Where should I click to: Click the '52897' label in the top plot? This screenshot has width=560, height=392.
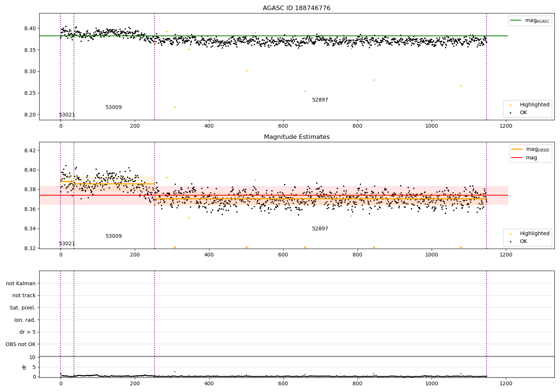(x=320, y=100)
